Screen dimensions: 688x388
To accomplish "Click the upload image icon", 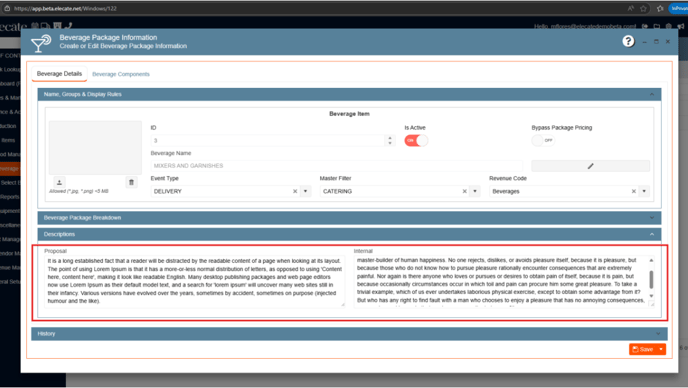I will [x=59, y=182].
